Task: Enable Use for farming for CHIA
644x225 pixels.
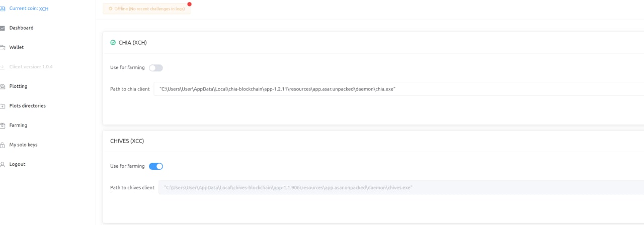Action: (x=156, y=68)
